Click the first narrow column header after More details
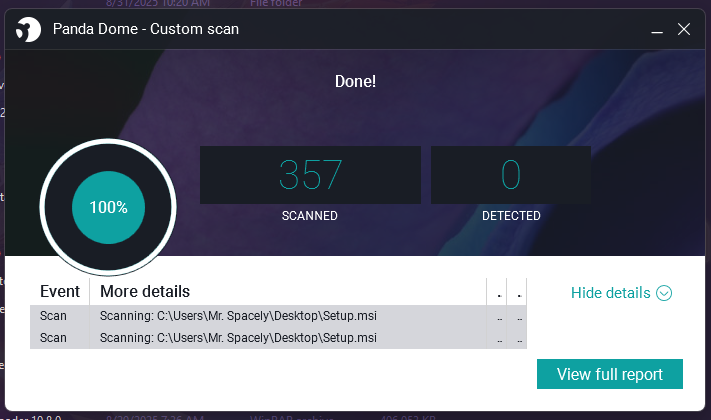This screenshot has width=711, height=420. (x=497, y=292)
